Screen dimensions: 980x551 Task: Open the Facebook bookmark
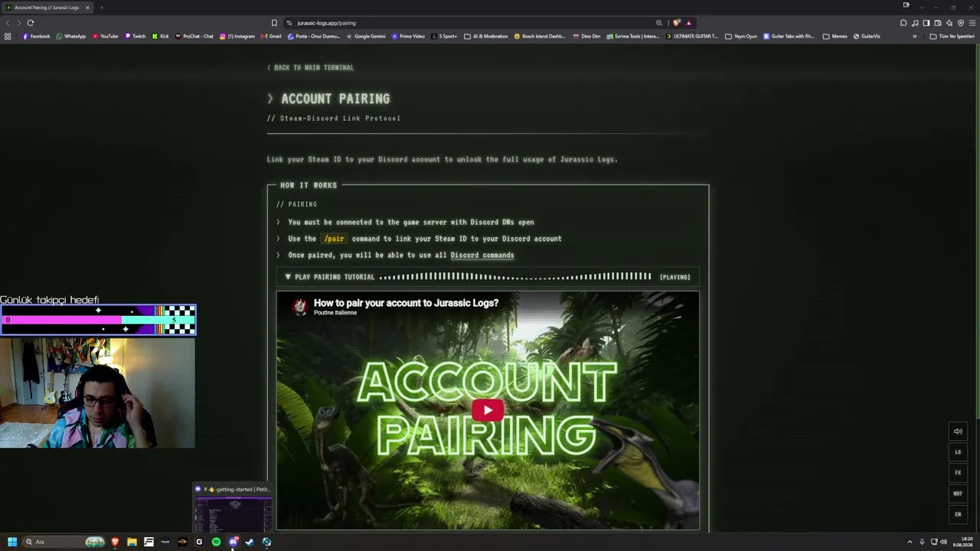tap(36, 36)
